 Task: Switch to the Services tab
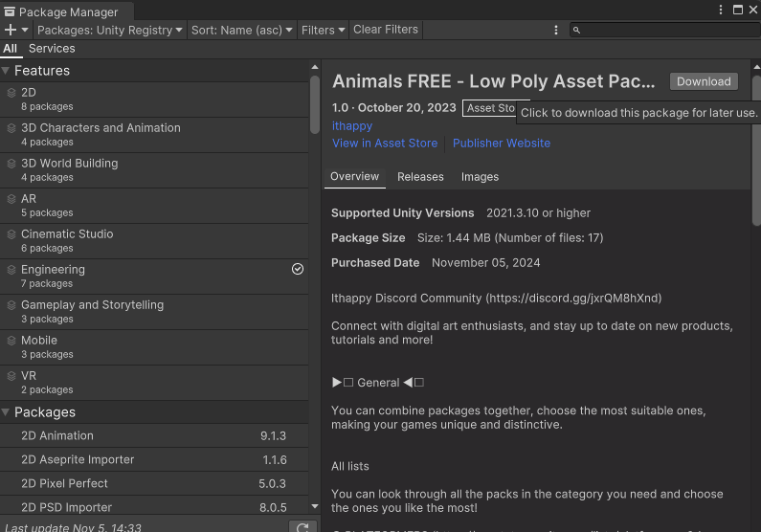point(52,49)
